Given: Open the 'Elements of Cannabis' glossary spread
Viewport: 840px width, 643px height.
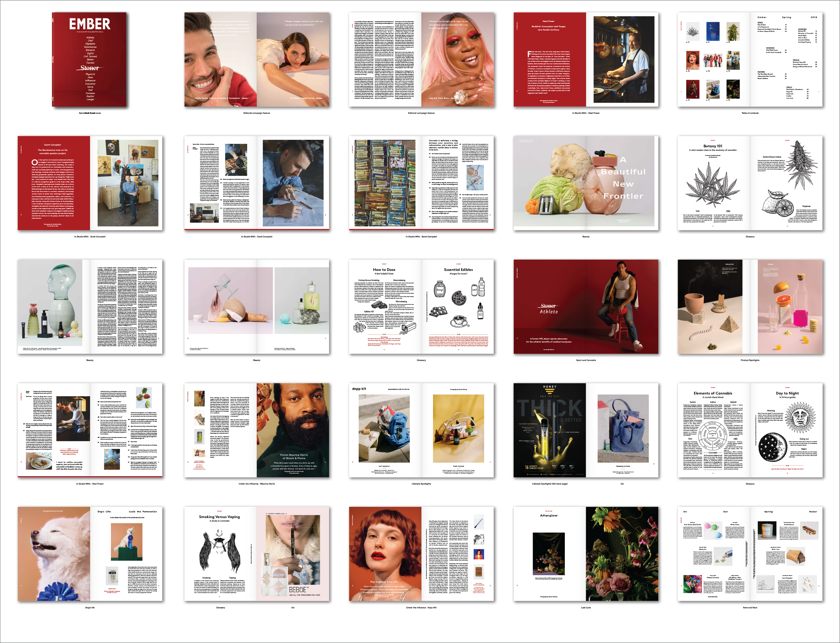Looking at the screenshot, I should 750,430.
